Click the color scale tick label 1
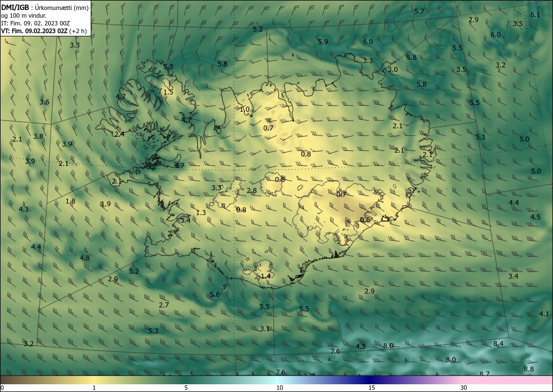 click(x=94, y=388)
